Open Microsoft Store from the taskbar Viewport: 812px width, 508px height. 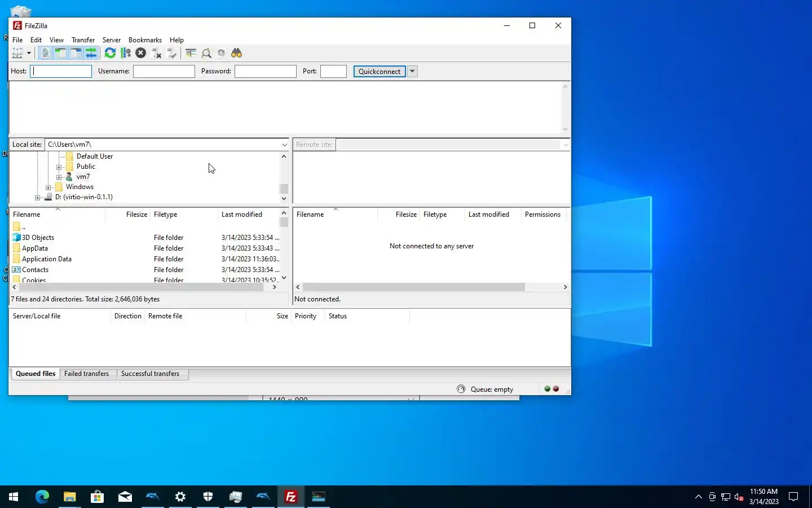point(97,497)
